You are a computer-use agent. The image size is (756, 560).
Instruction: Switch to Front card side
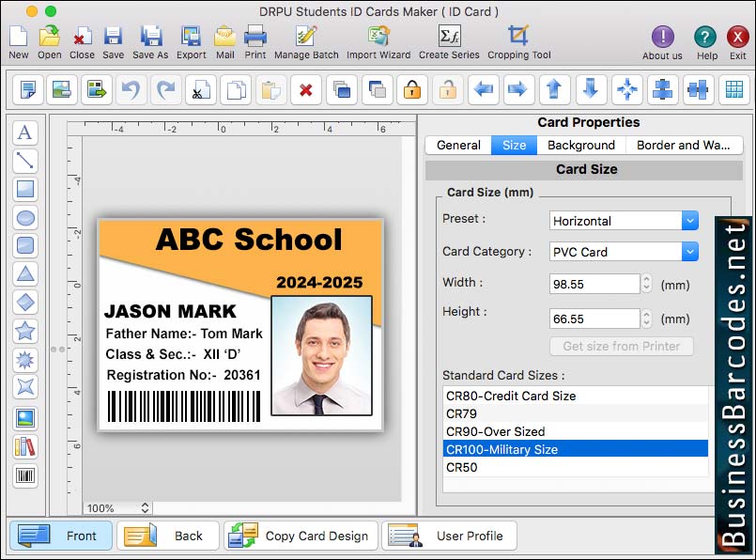pos(61,536)
